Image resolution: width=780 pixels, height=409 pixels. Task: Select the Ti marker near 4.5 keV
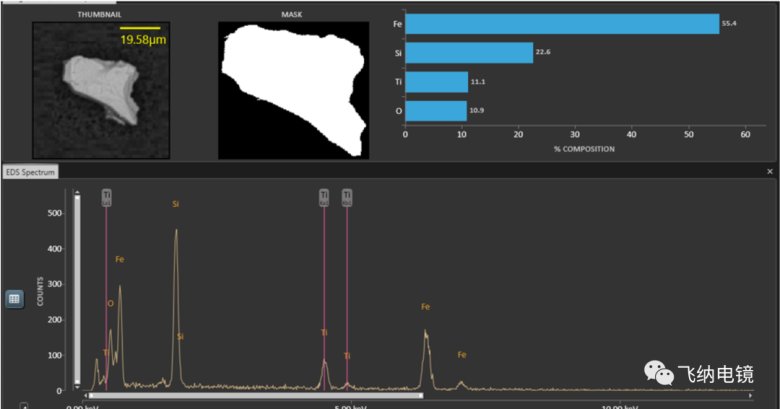pyautogui.click(x=324, y=198)
